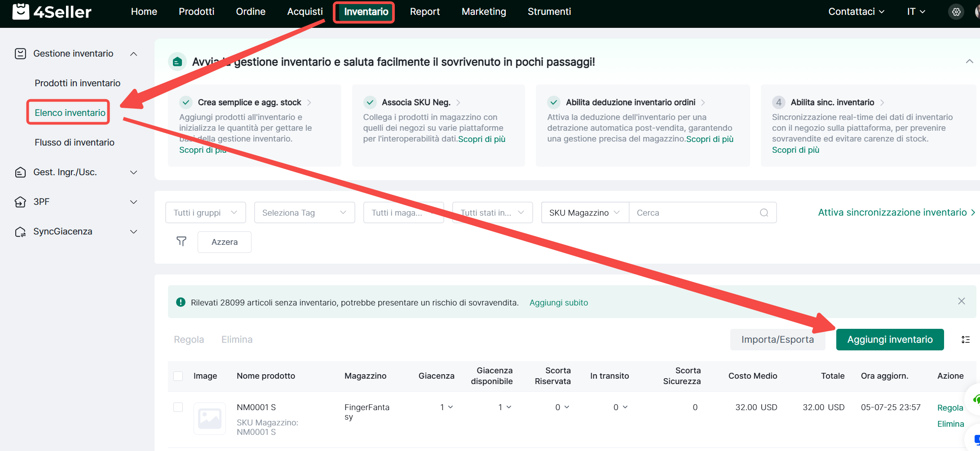Click into the Cerca search field

tap(694, 213)
